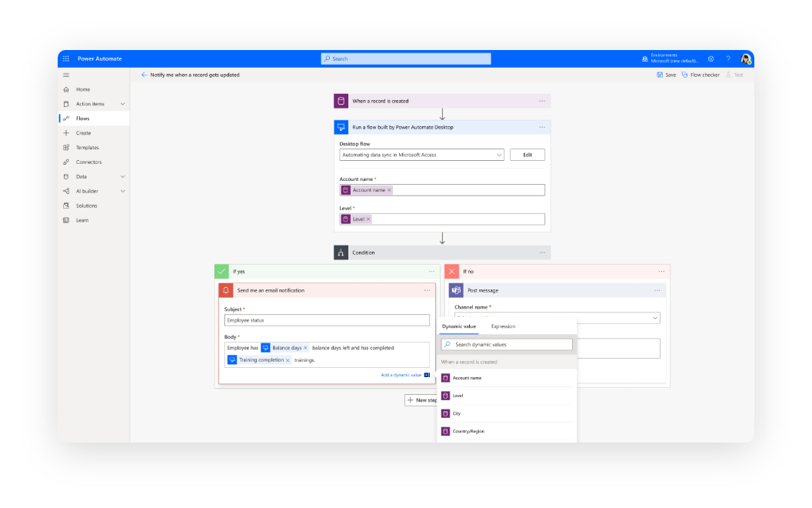The width and height of the screenshot is (812, 508).
Task: Click the Power Automate Desktop action icon
Action: point(341,127)
